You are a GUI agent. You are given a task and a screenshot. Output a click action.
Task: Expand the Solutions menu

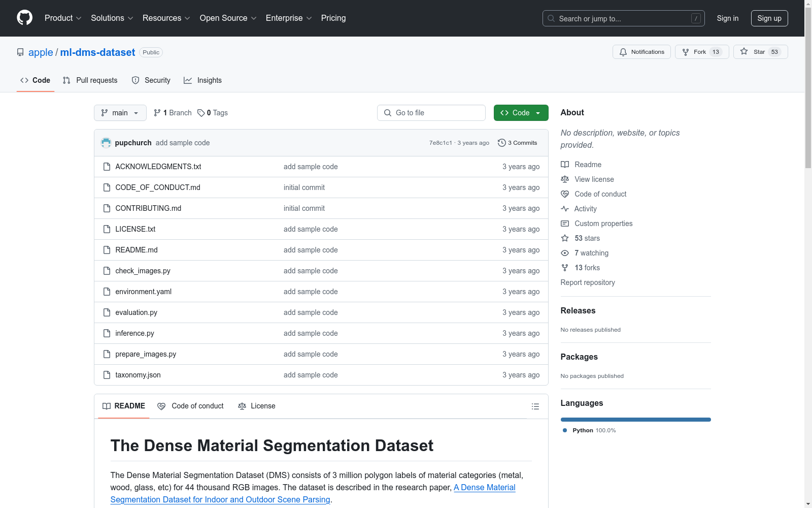click(112, 18)
